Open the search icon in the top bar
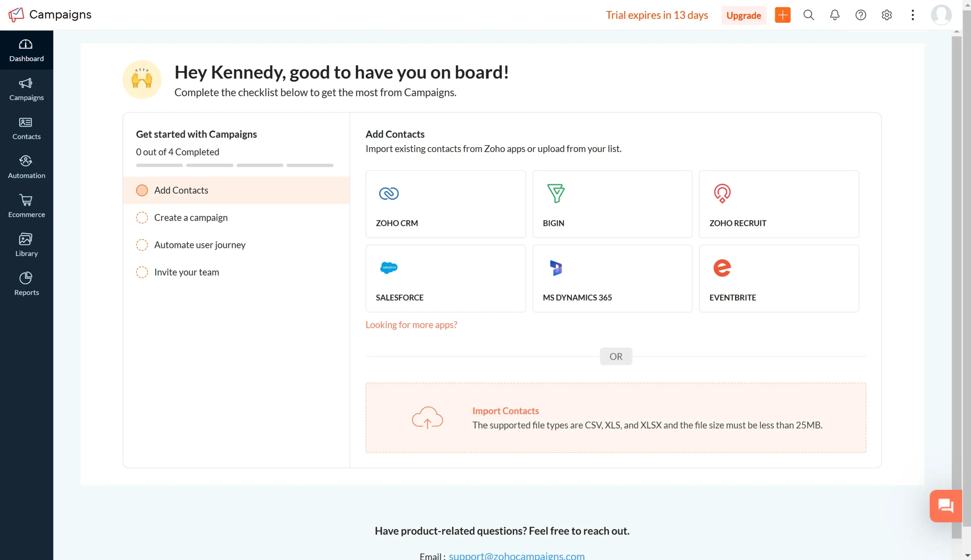 [x=808, y=15]
